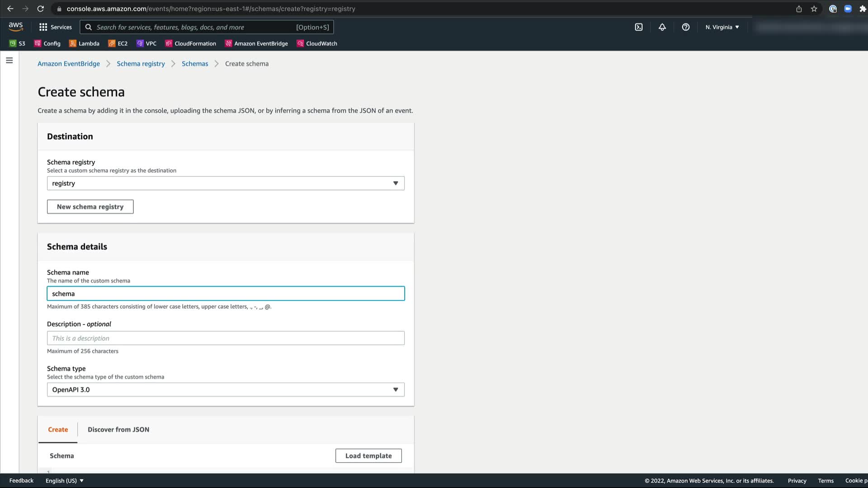Click the help question mark icon

tap(685, 27)
